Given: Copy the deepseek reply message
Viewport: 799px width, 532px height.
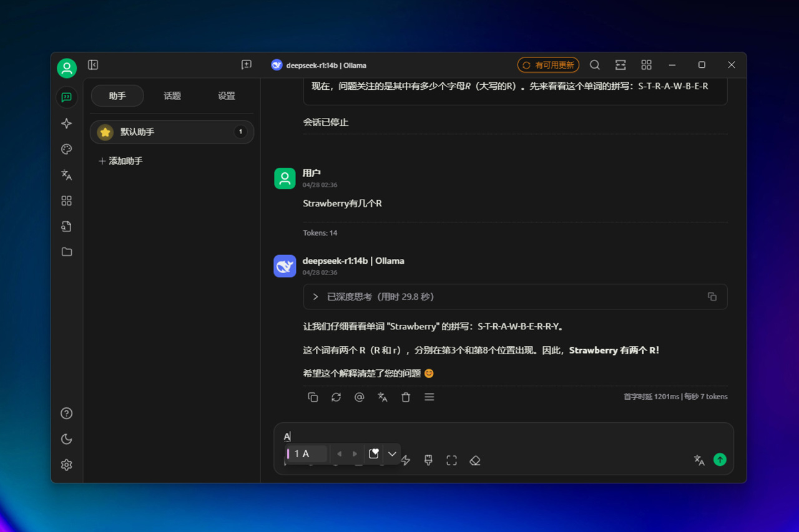Looking at the screenshot, I should (x=313, y=397).
